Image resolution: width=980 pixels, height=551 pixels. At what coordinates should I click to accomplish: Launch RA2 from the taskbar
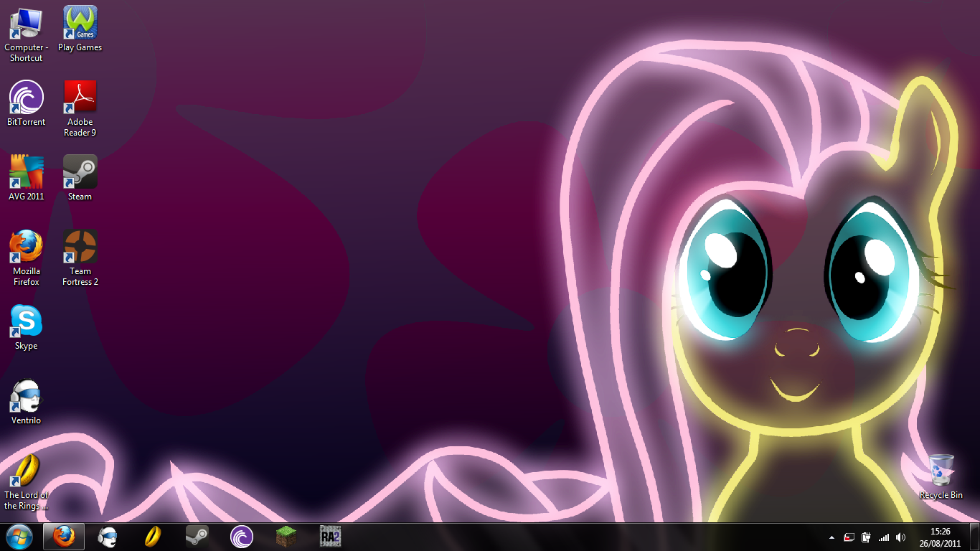click(330, 536)
